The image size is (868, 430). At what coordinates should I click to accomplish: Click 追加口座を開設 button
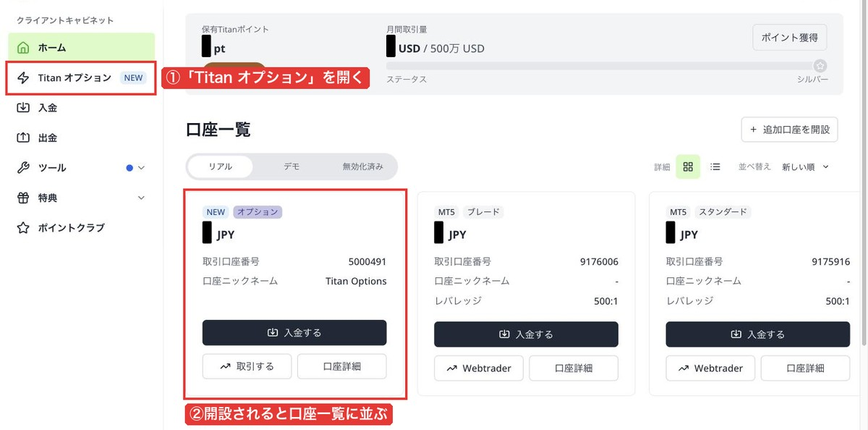pyautogui.click(x=790, y=130)
